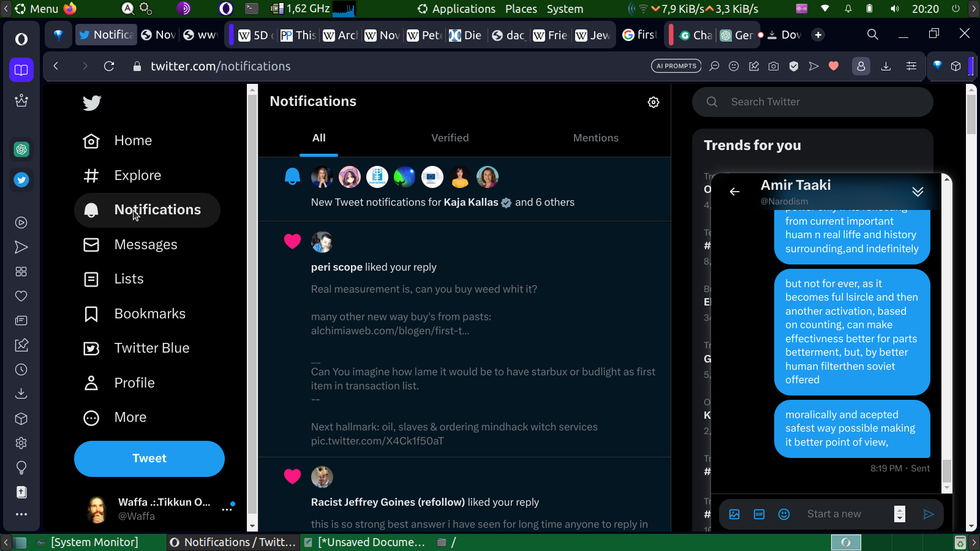This screenshot has height=551, width=980.
Task: Send the direct message
Action: pyautogui.click(x=929, y=514)
